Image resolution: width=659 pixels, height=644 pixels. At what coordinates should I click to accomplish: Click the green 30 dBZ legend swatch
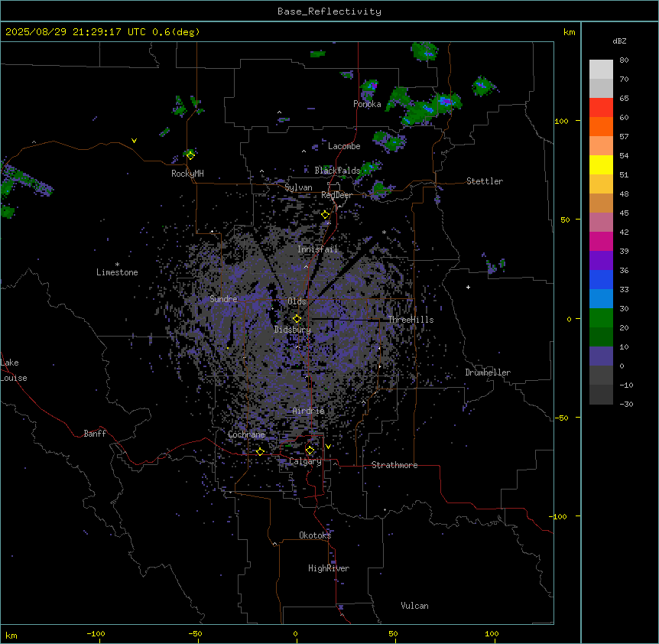(x=601, y=318)
